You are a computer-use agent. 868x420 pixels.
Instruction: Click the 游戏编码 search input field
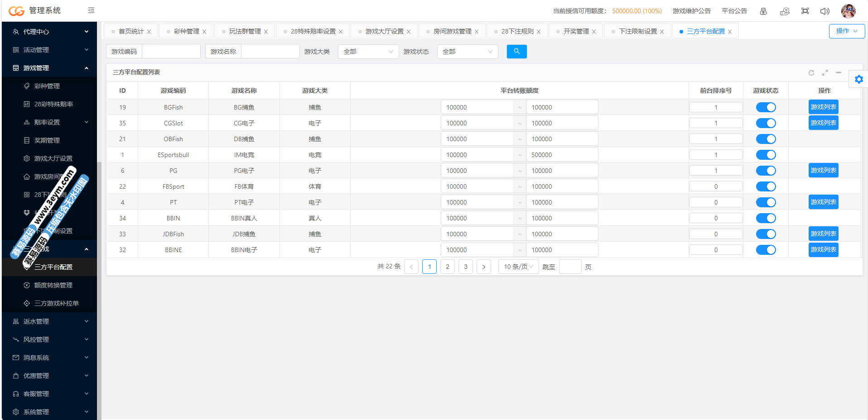[x=171, y=52]
